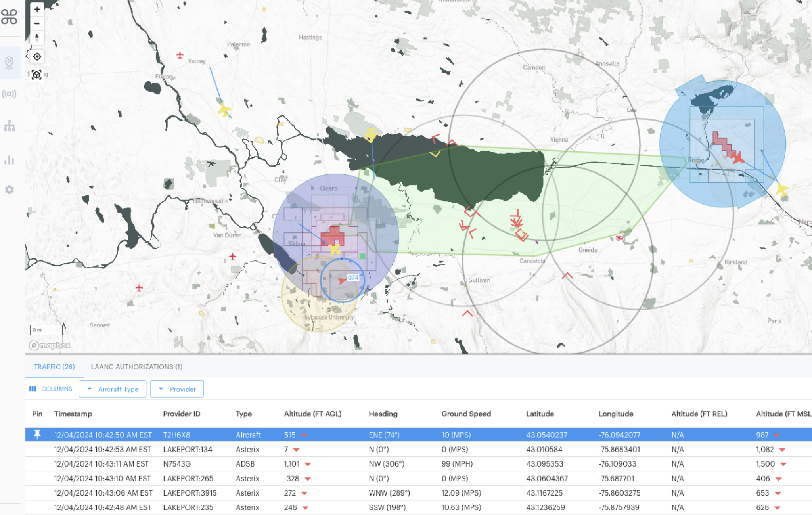Click the geolocate crosshair button on the map

tap(37, 57)
